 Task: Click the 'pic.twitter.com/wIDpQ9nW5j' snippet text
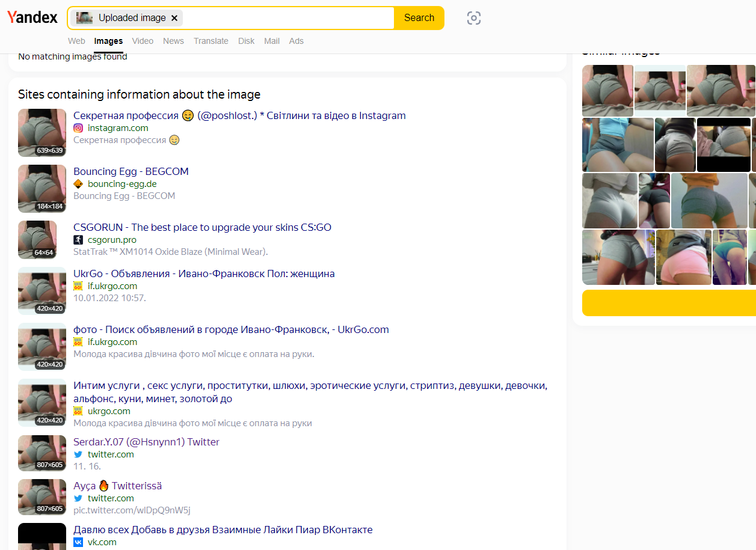(x=132, y=510)
